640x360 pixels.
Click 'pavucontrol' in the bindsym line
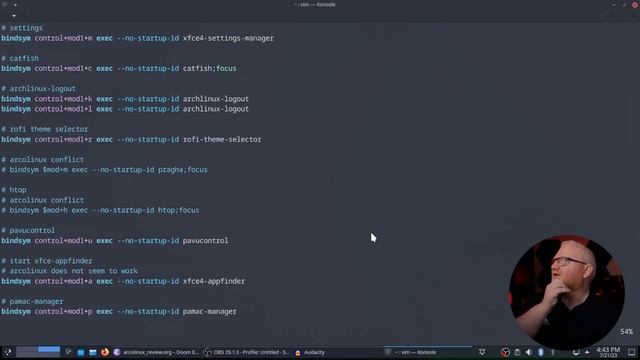click(x=205, y=241)
